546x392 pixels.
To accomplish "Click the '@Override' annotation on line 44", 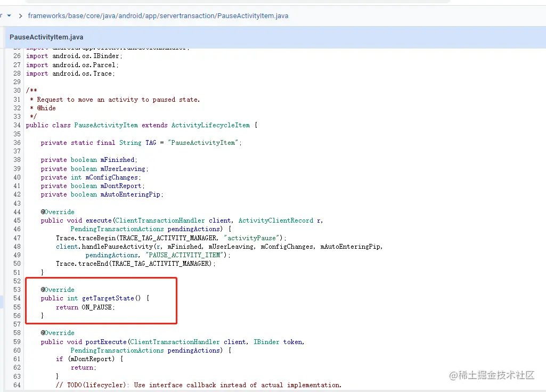I will point(58,211).
